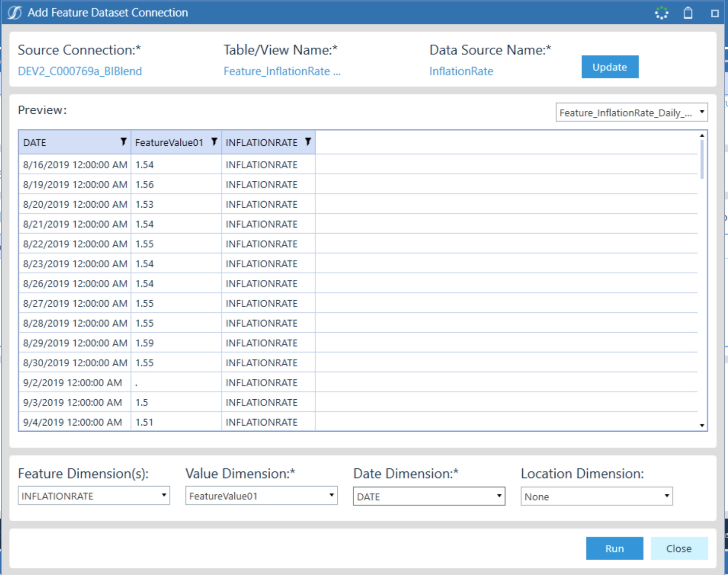Image resolution: width=728 pixels, height=575 pixels.
Task: Sort by the DATE column header
Action: (35, 143)
